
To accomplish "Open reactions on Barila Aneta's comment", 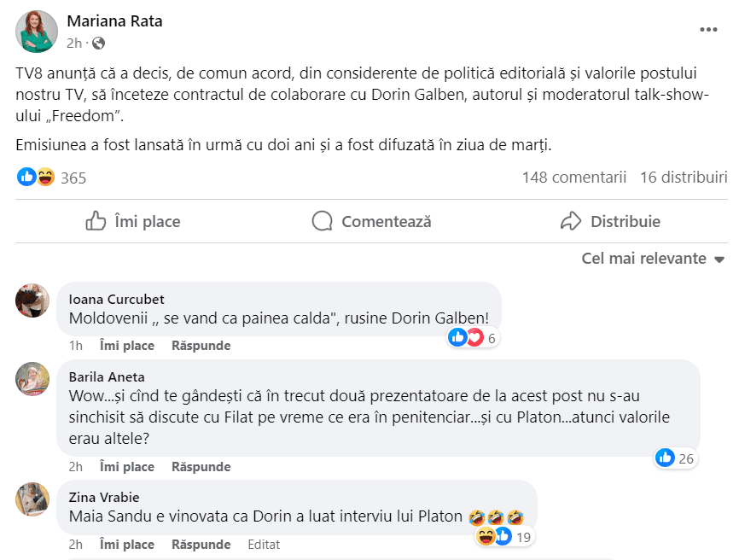I will coord(675,458).
